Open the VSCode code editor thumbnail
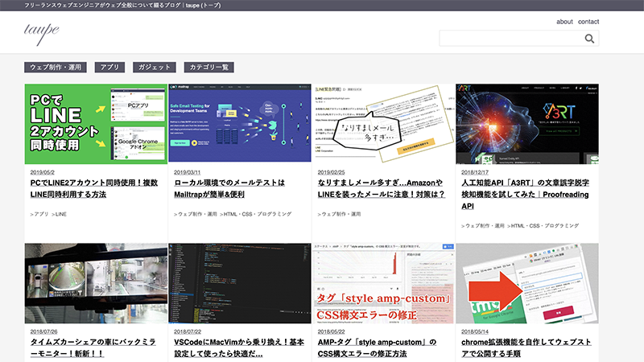The image size is (644, 362). pos(240,283)
